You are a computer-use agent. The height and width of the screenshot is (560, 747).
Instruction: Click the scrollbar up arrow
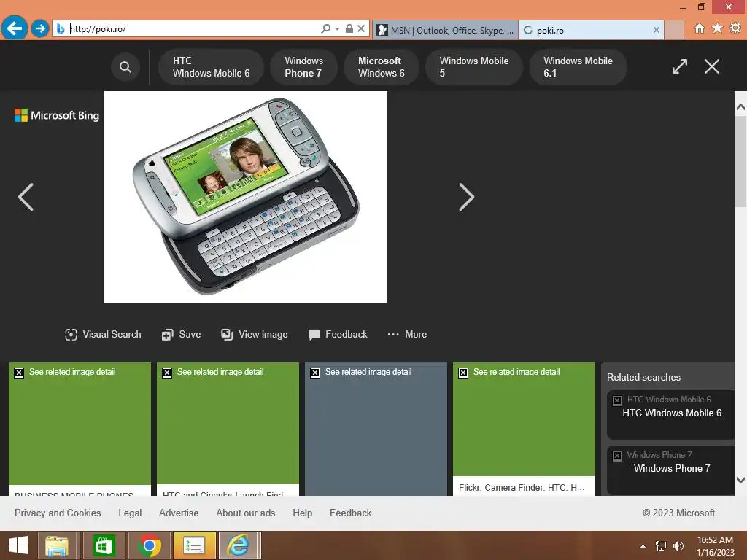(740, 106)
